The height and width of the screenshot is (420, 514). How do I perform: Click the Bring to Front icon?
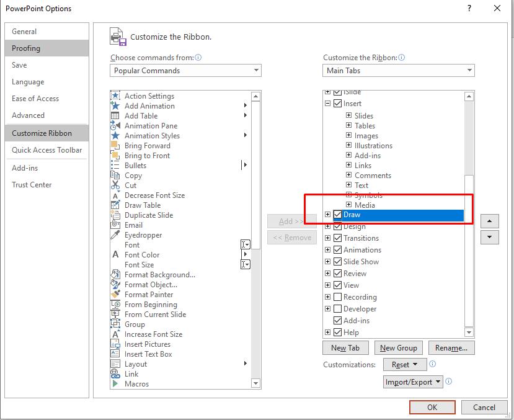tap(115, 156)
